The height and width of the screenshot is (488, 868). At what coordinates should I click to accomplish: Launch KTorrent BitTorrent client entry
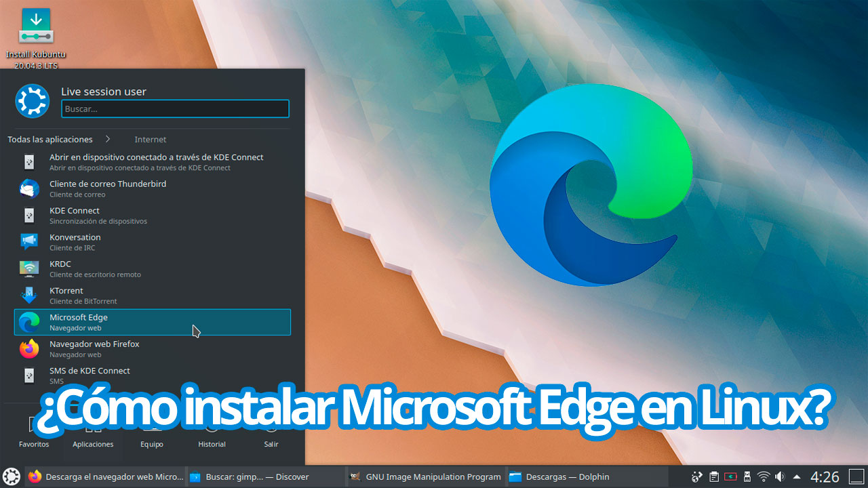153,296
